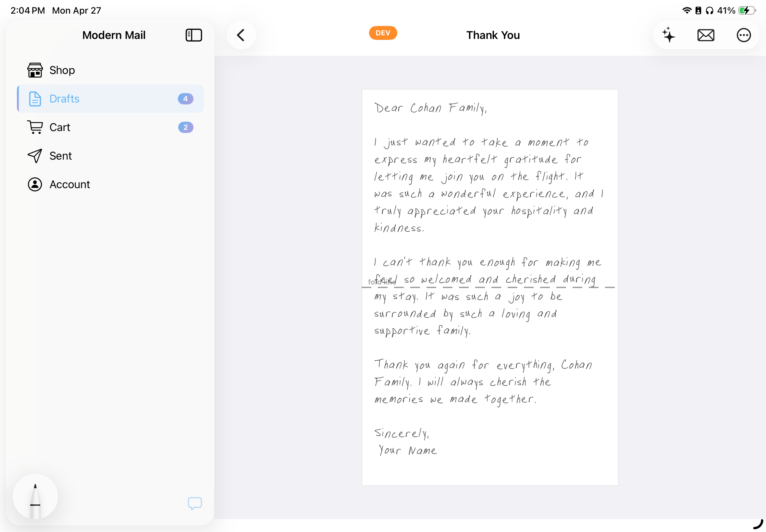The width and height of the screenshot is (766, 532).
Task: Click the Thank You title
Action: tap(493, 35)
